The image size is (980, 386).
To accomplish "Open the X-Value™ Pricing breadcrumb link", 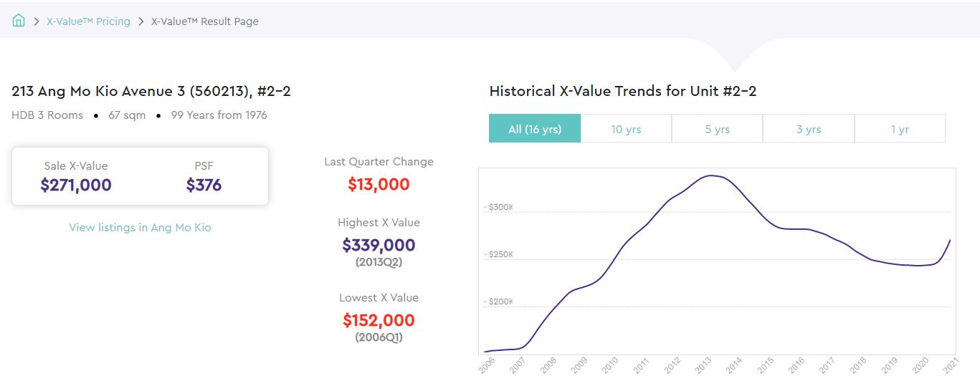I will tap(88, 21).
